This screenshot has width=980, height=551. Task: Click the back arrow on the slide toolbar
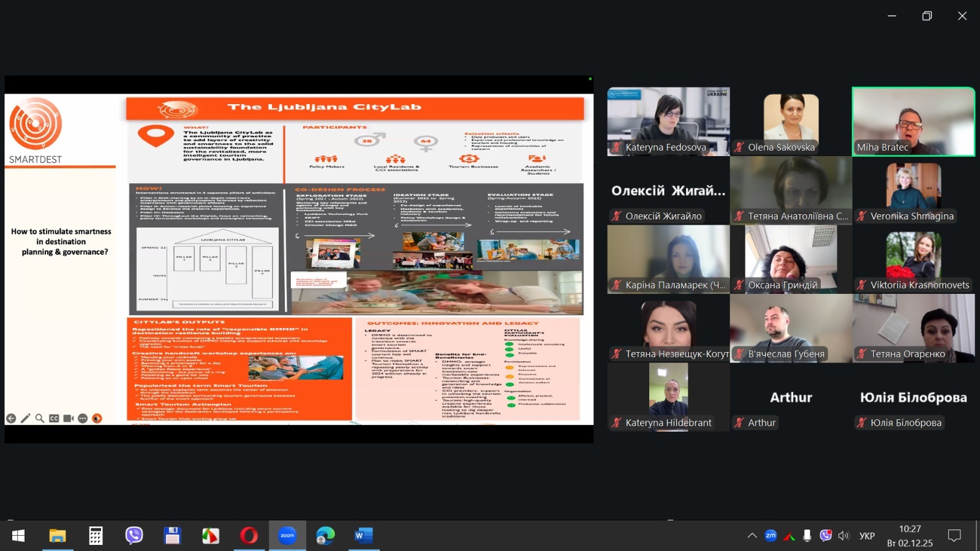(x=11, y=419)
